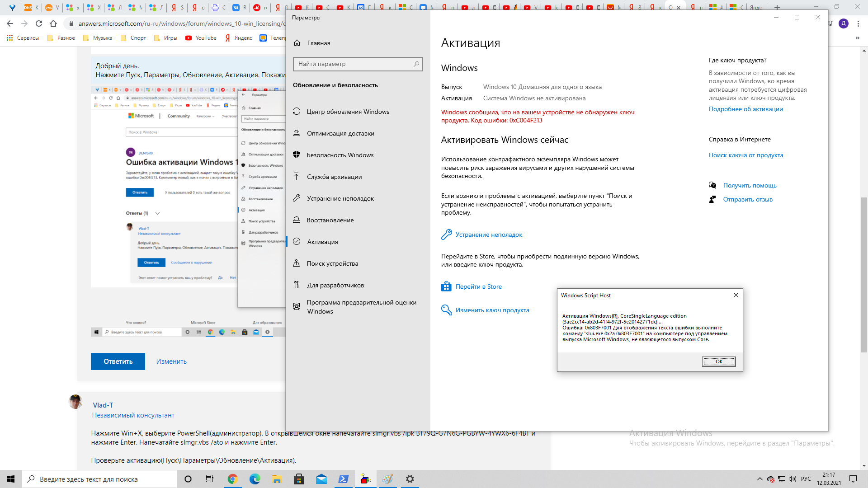Image resolution: width=868 pixels, height=488 pixels.
Task: Click Получить помощь link
Action: click(750, 185)
